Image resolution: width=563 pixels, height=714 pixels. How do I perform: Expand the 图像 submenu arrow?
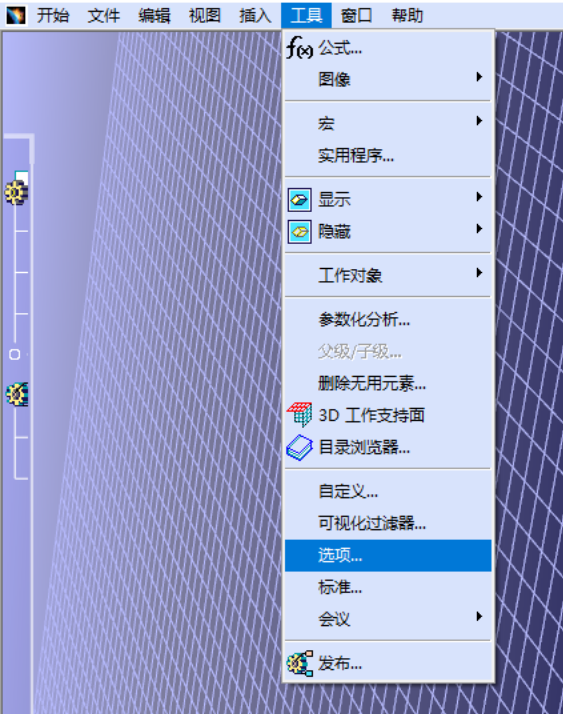(x=479, y=77)
